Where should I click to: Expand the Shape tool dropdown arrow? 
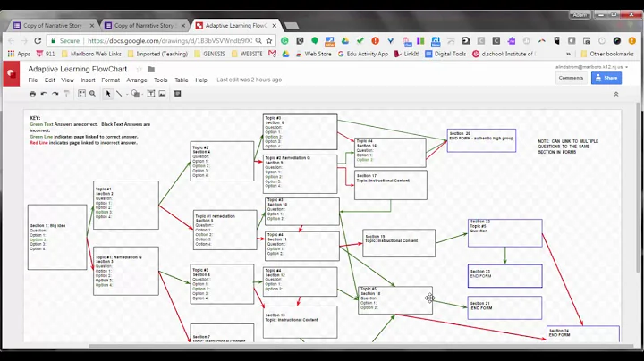tap(142, 95)
